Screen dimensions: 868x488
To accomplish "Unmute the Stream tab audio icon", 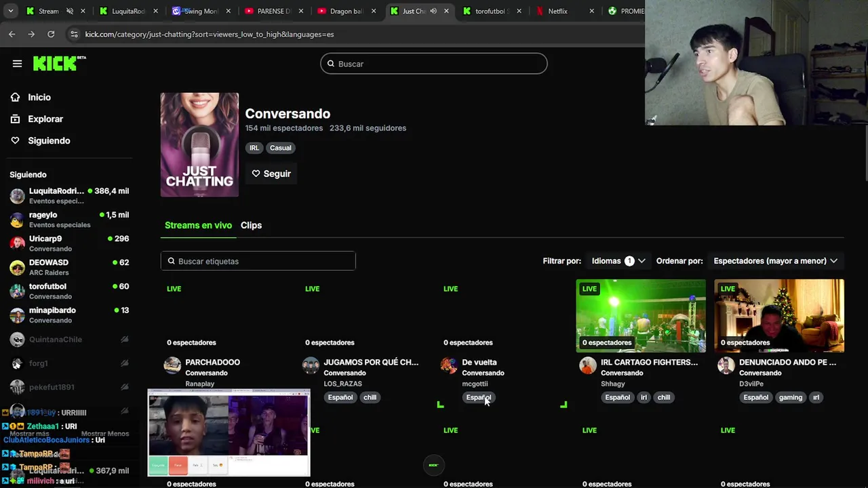I will click(x=69, y=11).
